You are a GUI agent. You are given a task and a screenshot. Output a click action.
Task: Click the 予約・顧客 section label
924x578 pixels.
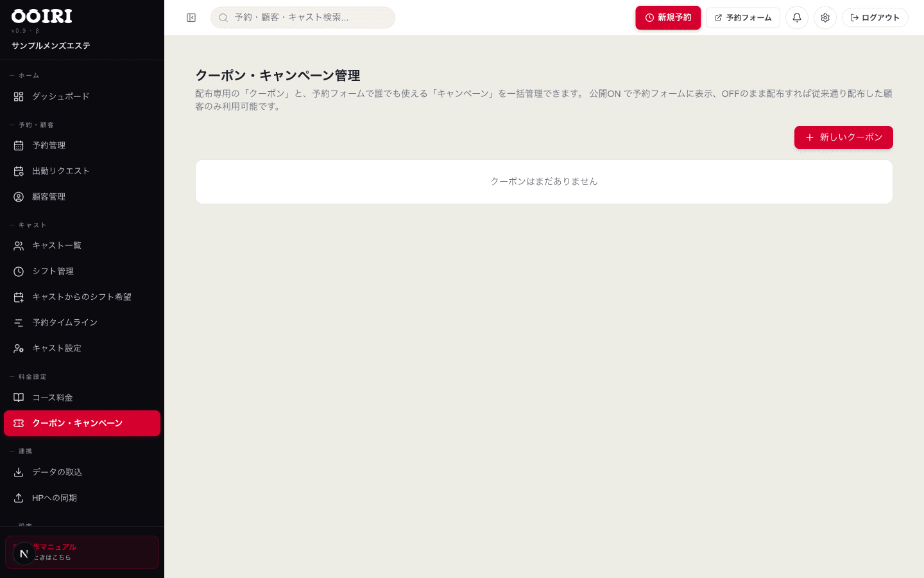37,125
